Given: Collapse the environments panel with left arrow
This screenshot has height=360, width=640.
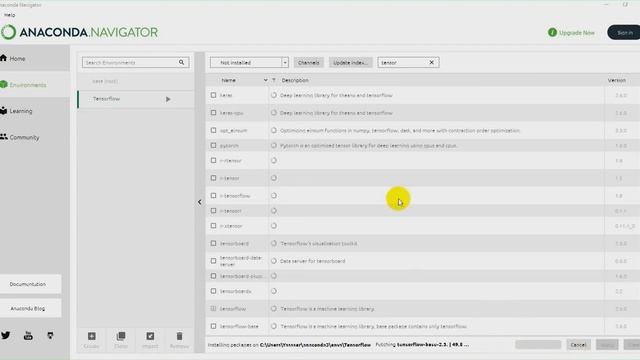Looking at the screenshot, I should pos(200,202).
